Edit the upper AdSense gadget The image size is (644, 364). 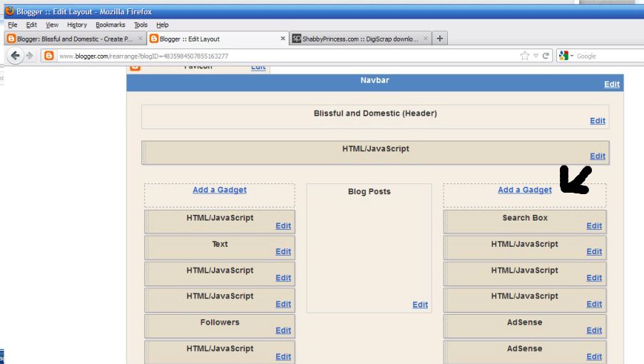[594, 330]
